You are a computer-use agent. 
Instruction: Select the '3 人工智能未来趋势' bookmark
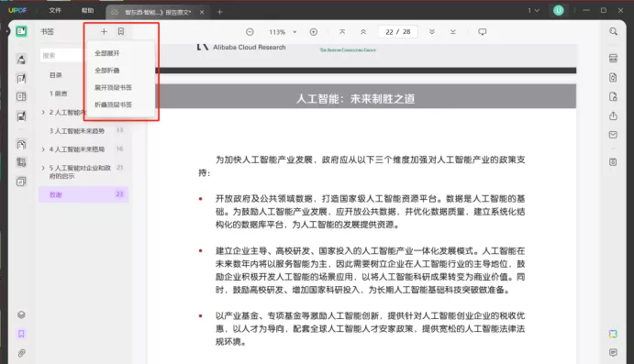pos(77,131)
